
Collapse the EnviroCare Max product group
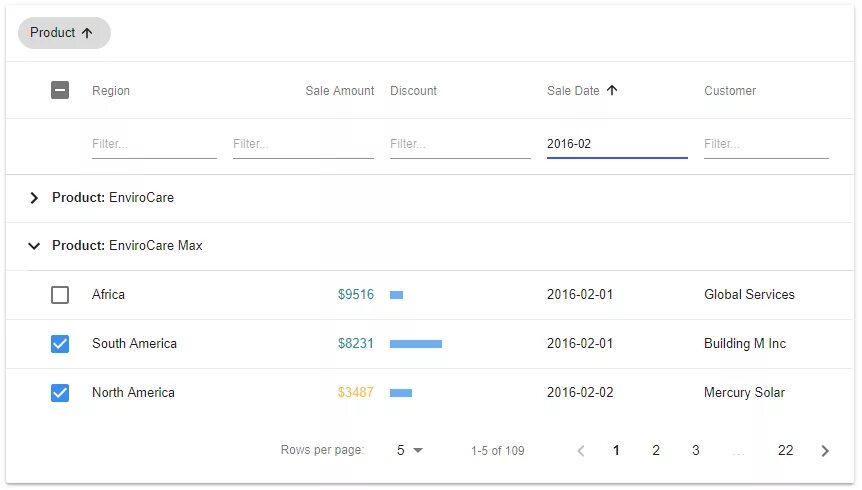click(34, 246)
